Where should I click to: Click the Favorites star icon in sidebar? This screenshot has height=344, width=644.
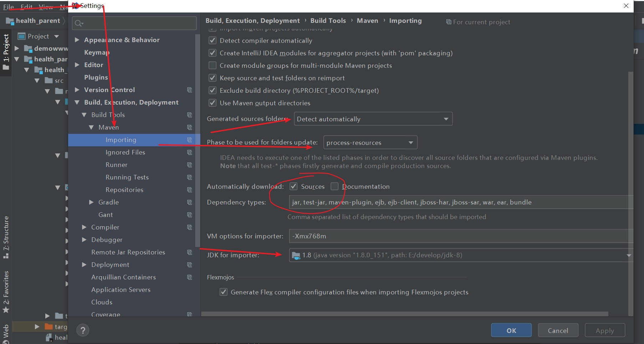pos(6,310)
